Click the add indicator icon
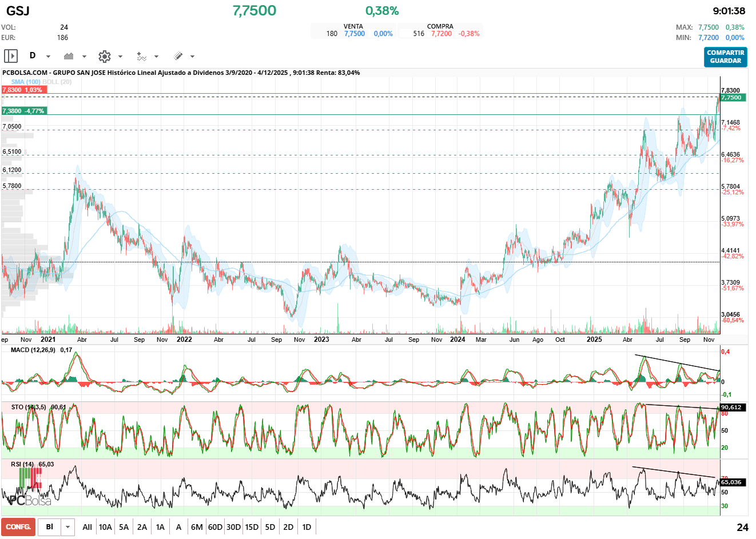Screen dimensions: 756x539 pos(141,56)
